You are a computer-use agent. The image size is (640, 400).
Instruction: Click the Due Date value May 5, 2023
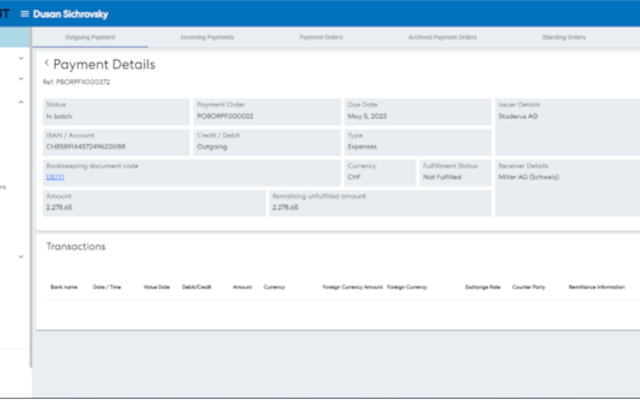(x=367, y=116)
